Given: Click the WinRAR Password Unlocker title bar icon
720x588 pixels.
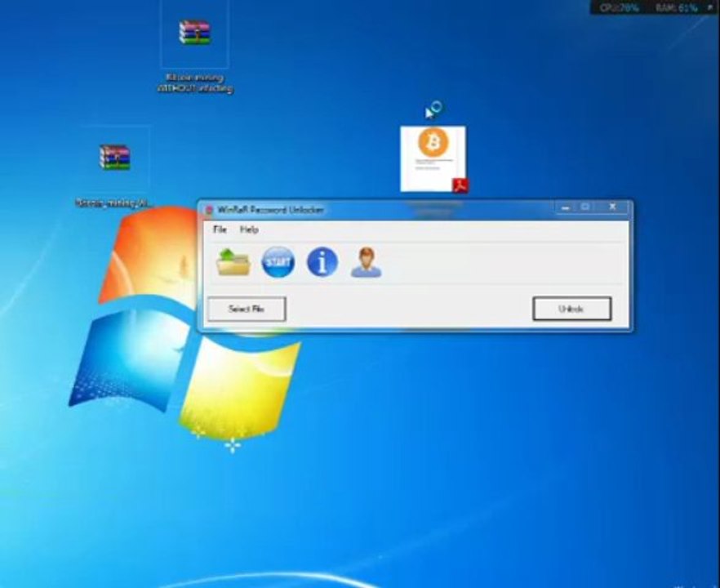Looking at the screenshot, I should click(209, 211).
